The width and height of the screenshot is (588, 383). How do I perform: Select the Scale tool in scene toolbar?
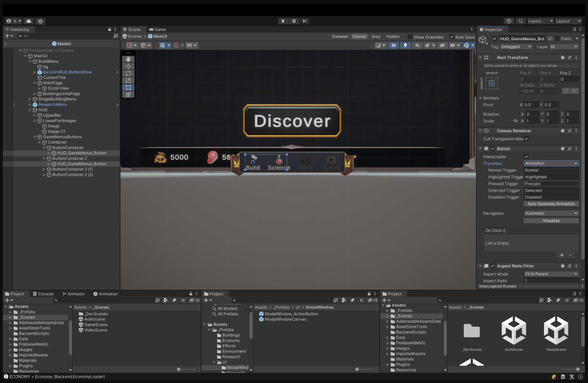coord(128,80)
